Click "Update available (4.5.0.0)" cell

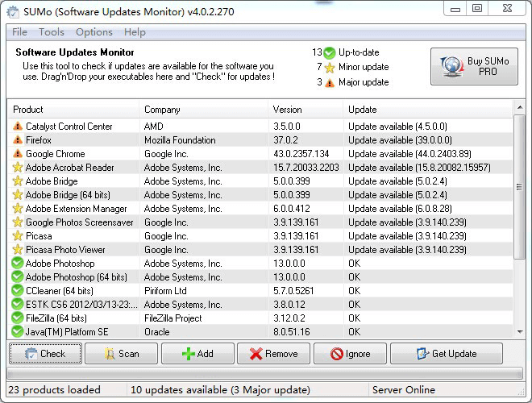pyautogui.click(x=397, y=127)
